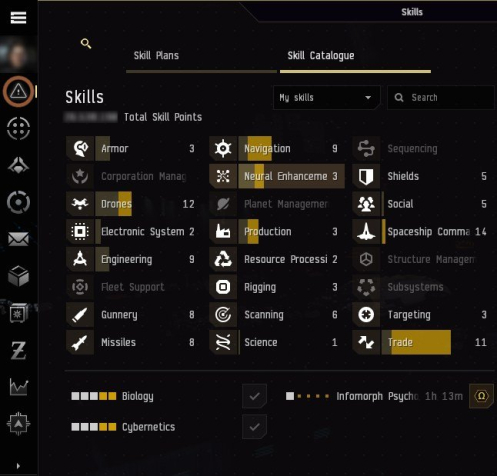Switch to the Skill Catalogue tab
497x476 pixels.
321,55
